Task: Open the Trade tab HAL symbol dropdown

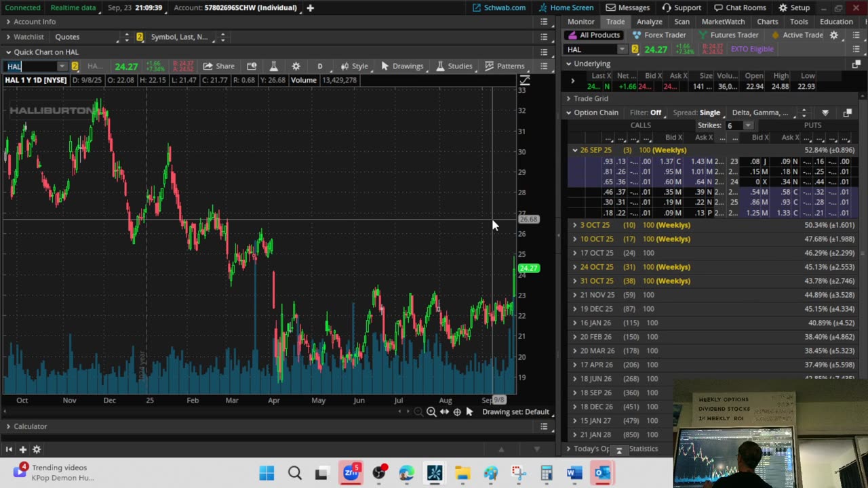Action: 622,49
